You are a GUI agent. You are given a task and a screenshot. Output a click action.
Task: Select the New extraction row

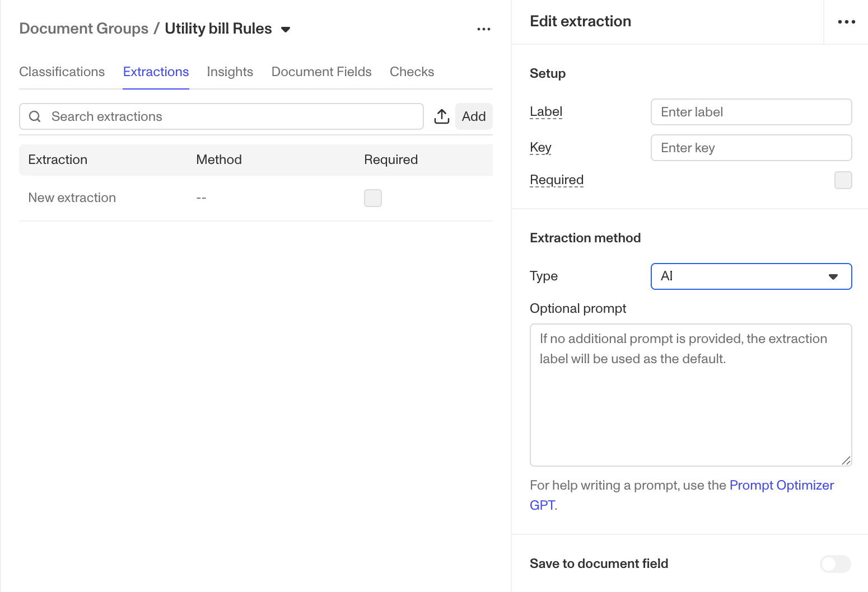point(72,198)
